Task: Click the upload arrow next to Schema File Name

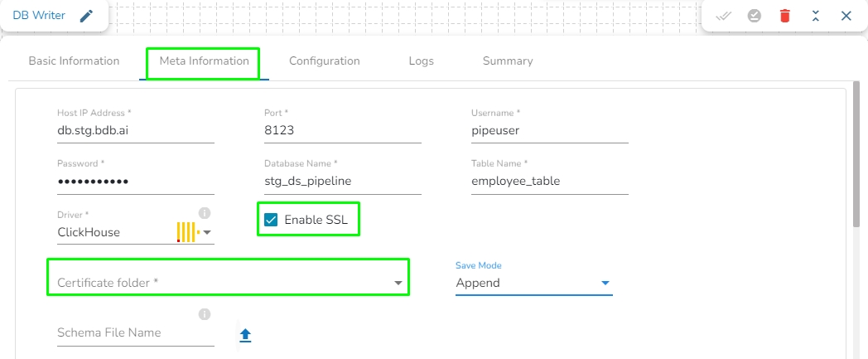Action: tap(245, 335)
